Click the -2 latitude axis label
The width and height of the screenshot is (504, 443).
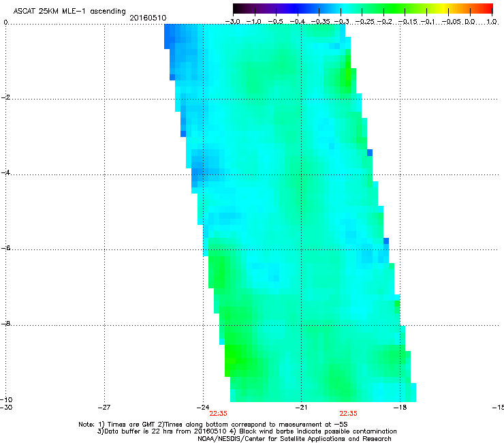click(5, 97)
